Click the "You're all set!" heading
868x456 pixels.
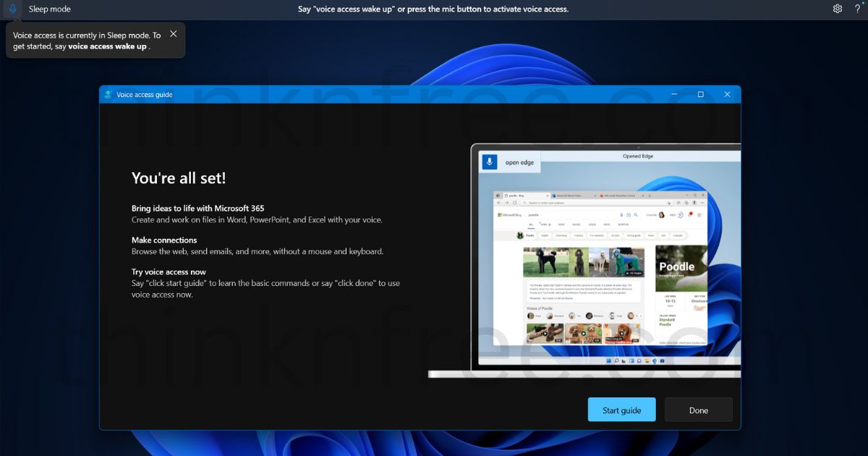point(179,178)
